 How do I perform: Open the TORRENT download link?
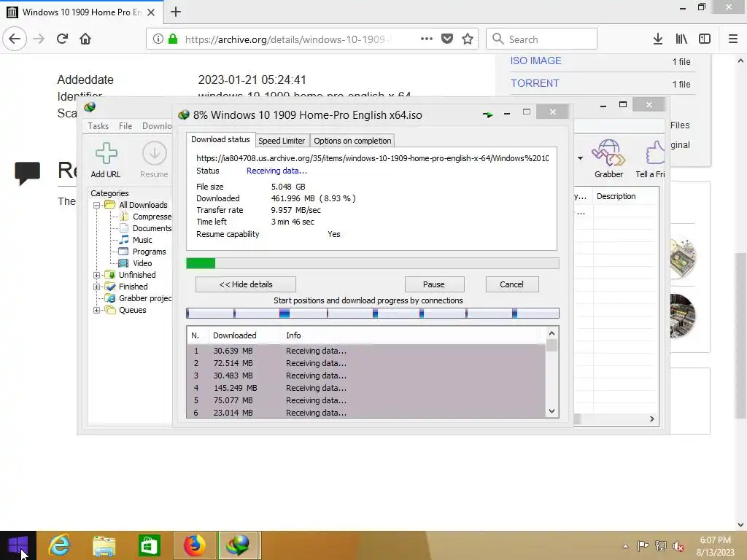tap(535, 83)
